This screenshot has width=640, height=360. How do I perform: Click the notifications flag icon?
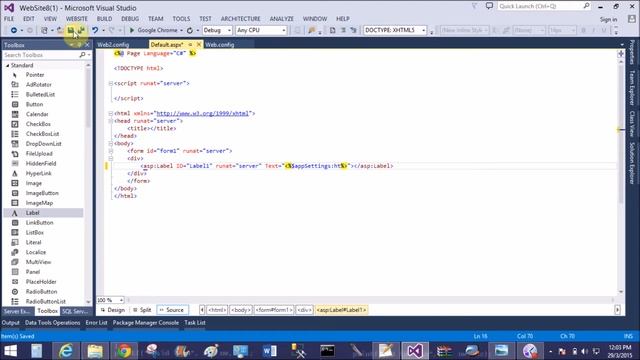point(474,6)
